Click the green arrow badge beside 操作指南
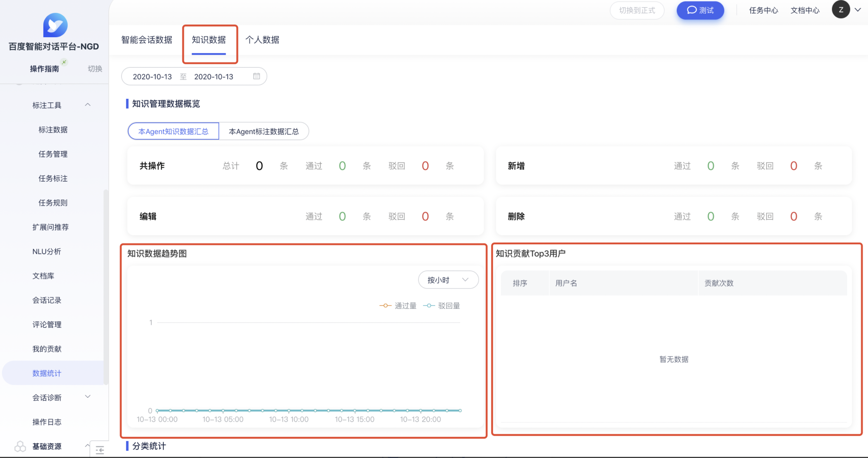868x458 pixels. (x=64, y=62)
